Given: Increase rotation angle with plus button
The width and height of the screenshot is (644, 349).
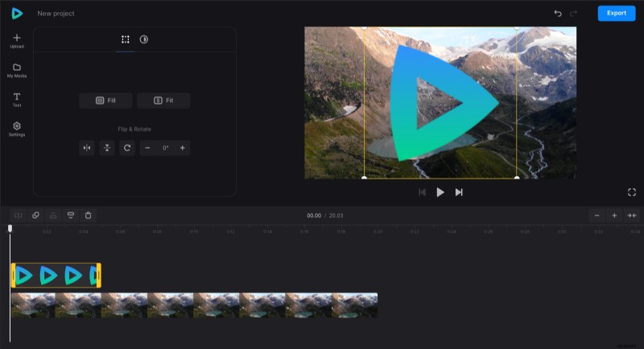Looking at the screenshot, I should point(183,148).
